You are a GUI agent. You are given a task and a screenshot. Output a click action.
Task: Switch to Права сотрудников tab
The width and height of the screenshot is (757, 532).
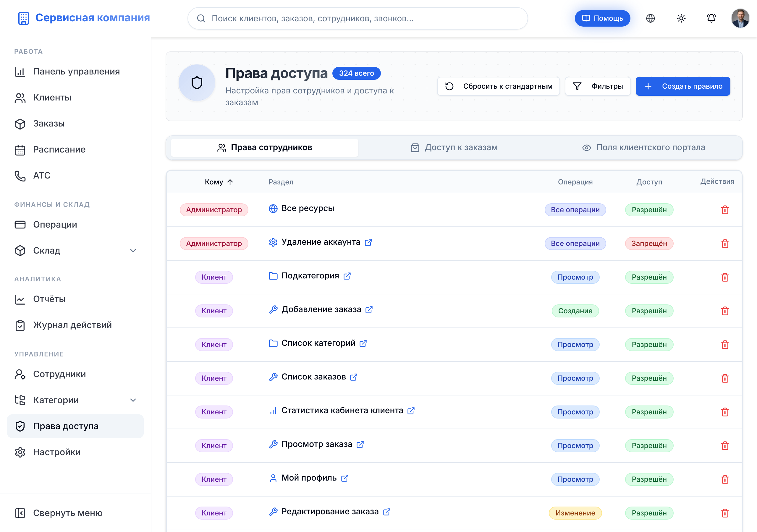coord(264,148)
